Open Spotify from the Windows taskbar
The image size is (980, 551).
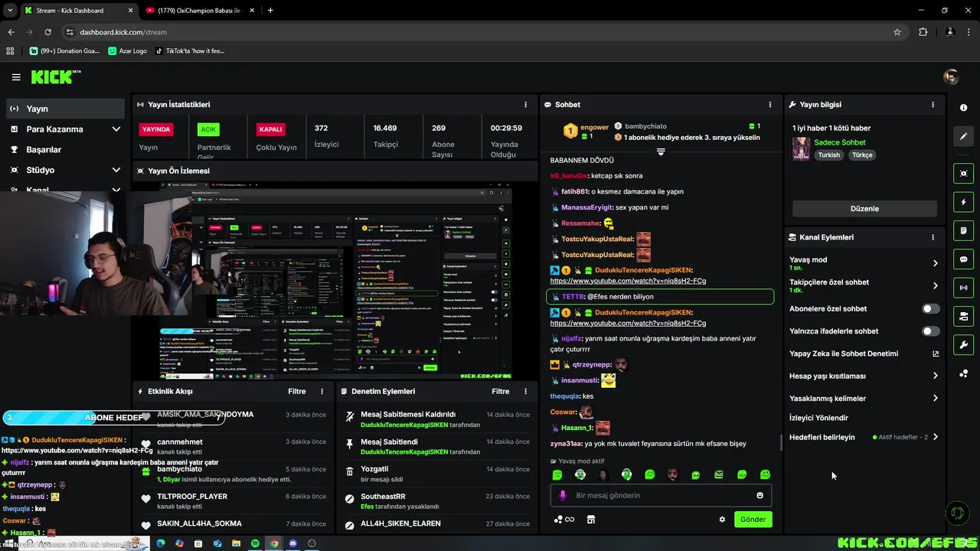(255, 543)
